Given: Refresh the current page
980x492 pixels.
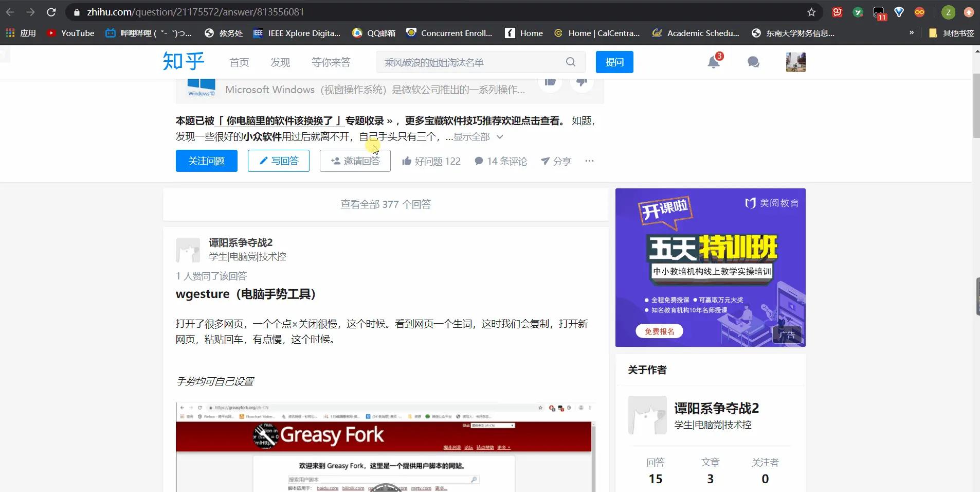Looking at the screenshot, I should [51, 12].
